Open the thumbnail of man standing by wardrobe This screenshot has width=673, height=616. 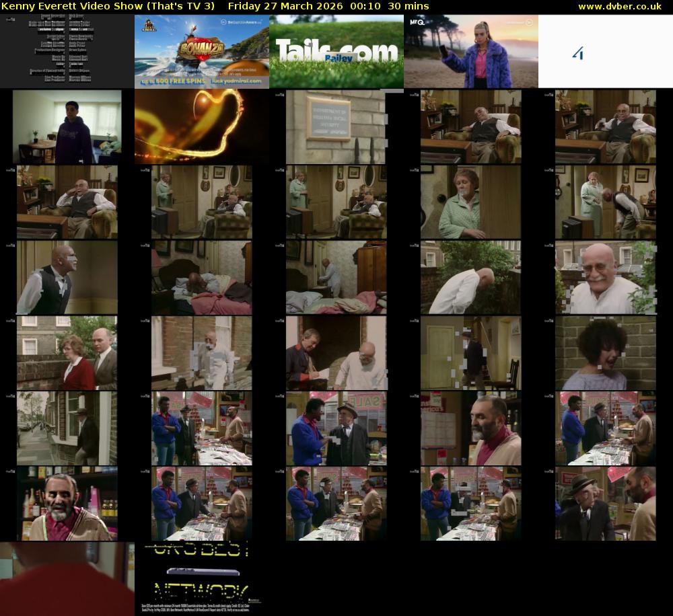[336, 278]
